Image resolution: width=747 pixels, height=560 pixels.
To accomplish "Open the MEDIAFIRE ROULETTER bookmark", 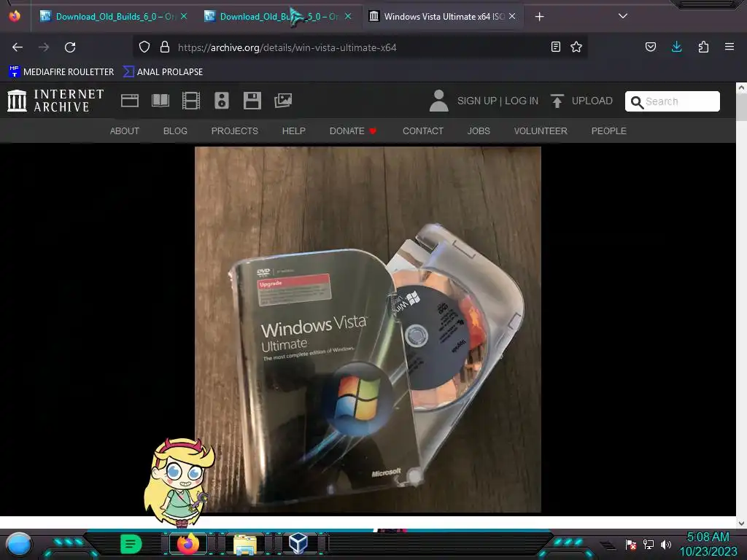I will pos(61,71).
